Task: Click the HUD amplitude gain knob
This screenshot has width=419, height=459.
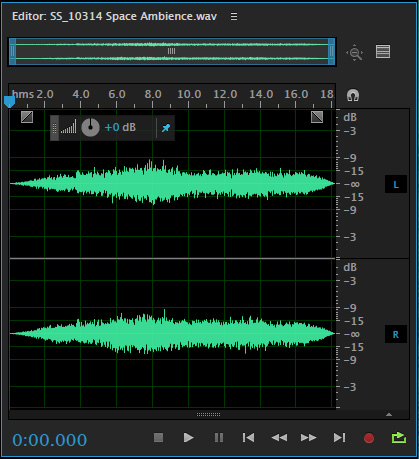Action: click(90, 127)
